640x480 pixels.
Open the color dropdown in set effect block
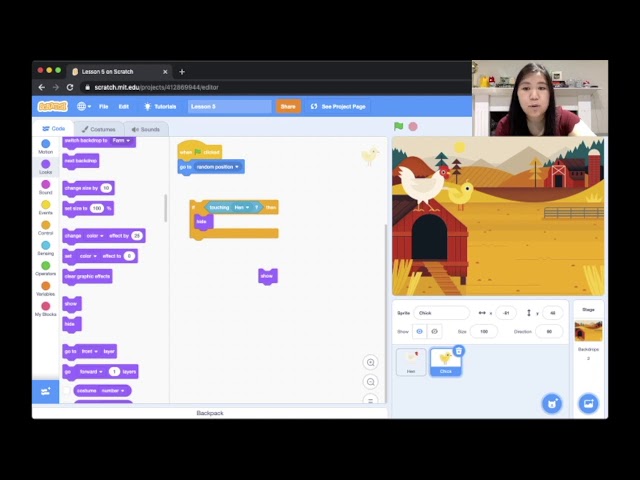[88, 256]
